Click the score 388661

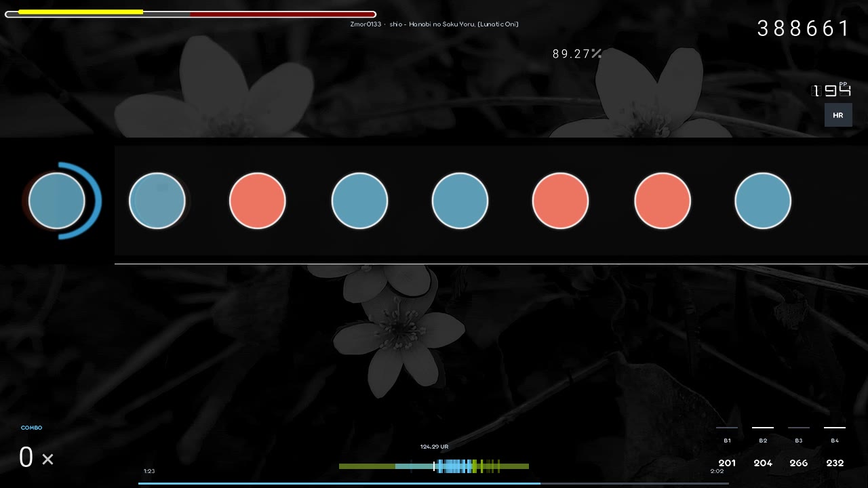click(803, 28)
